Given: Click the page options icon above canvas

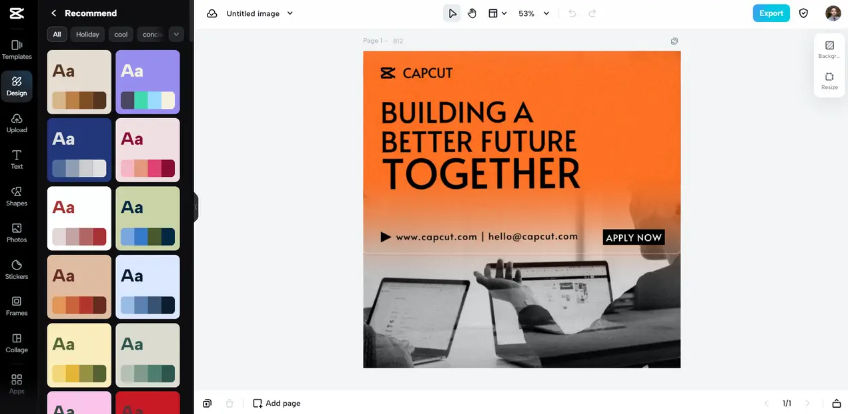Looking at the screenshot, I should click(674, 41).
